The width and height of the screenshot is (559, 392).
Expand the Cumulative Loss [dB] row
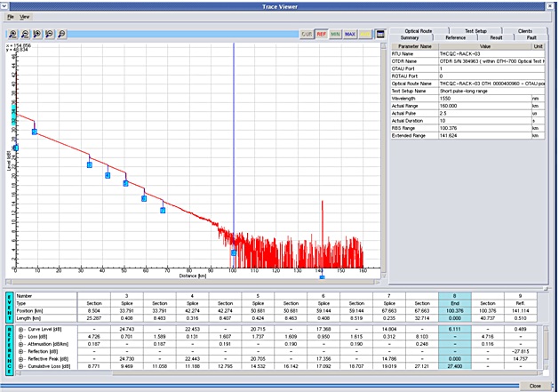click(20, 366)
